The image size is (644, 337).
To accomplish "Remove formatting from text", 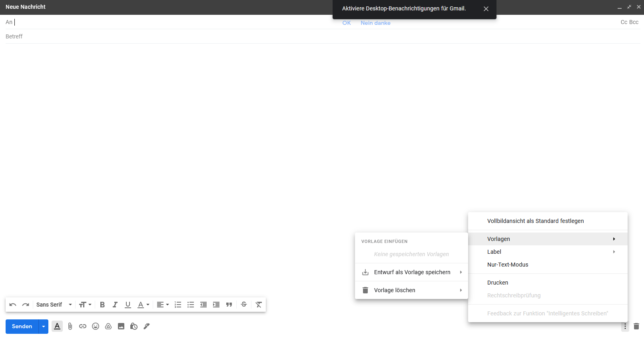I will pyautogui.click(x=259, y=305).
